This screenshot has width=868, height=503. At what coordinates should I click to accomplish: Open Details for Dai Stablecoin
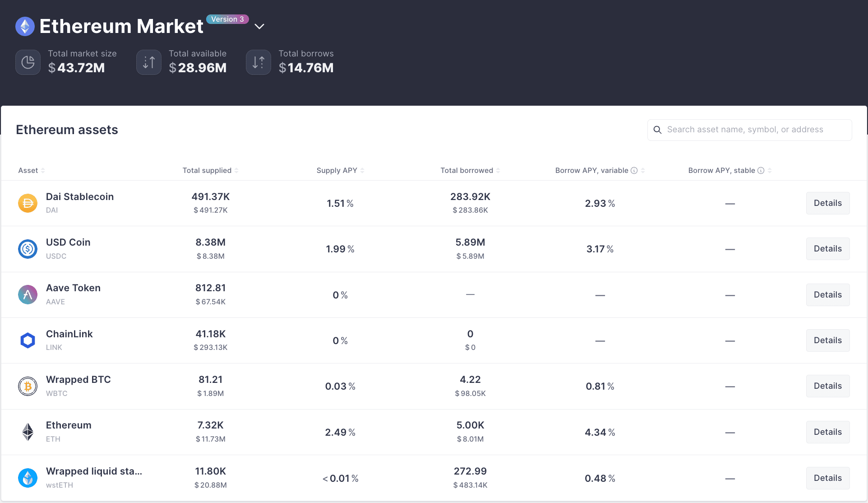point(827,203)
